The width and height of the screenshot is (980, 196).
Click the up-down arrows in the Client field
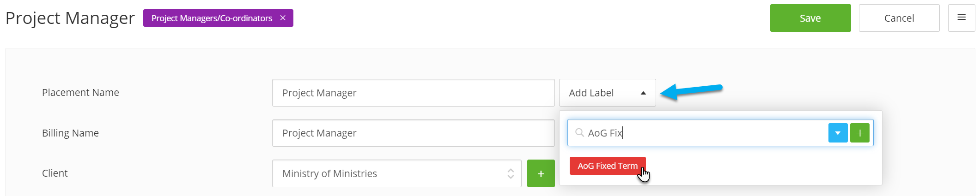tap(511, 173)
